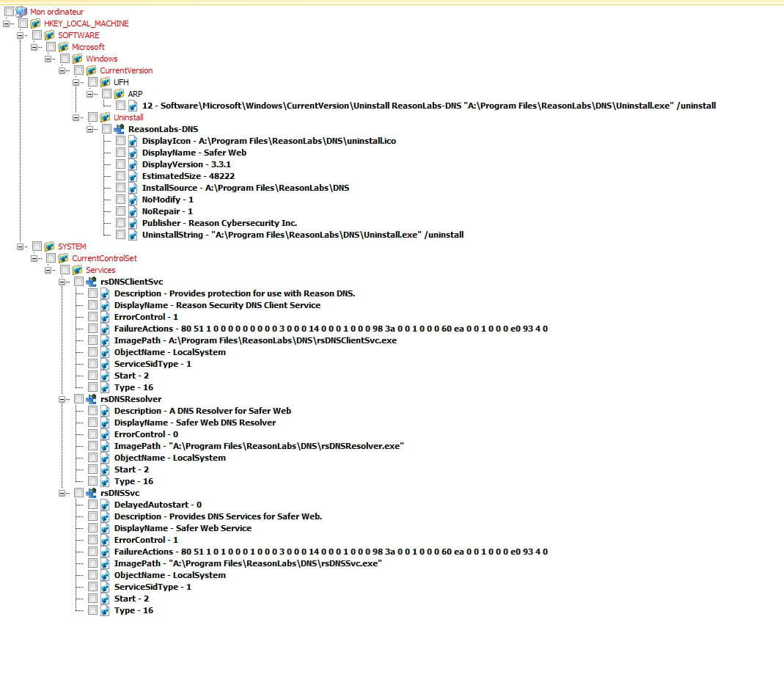Select rsDNSSvc ImagePath row
The image size is (784, 680).
coord(248,563)
